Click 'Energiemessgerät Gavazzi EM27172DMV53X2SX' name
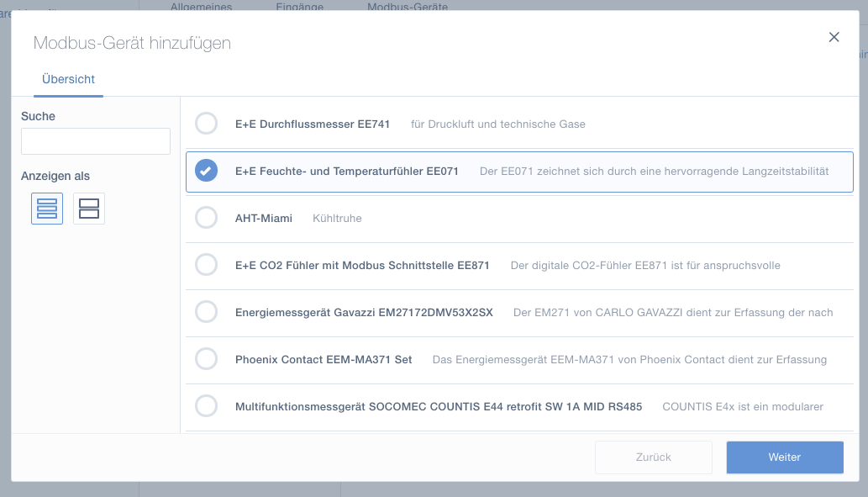The width and height of the screenshot is (868, 497). tap(364, 313)
